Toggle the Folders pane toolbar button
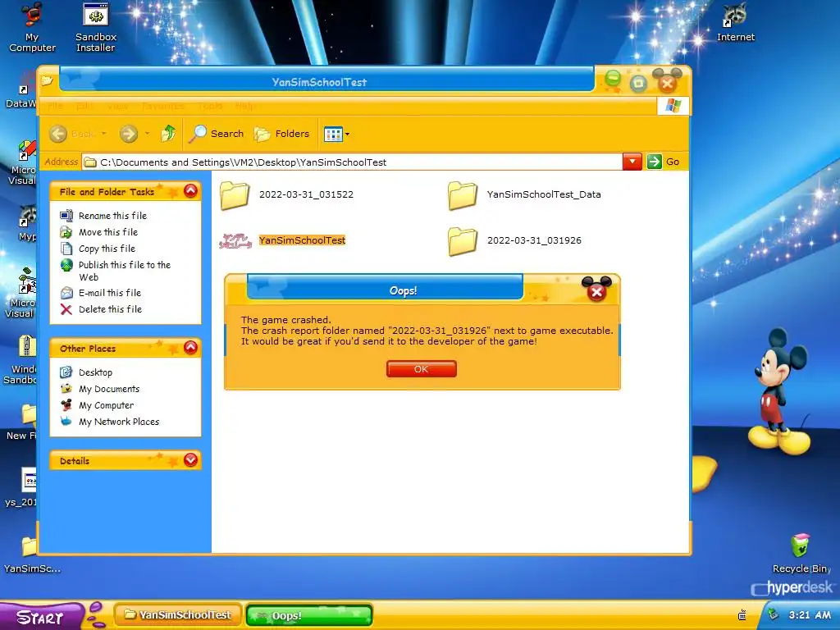840x630 pixels. pyautogui.click(x=282, y=134)
